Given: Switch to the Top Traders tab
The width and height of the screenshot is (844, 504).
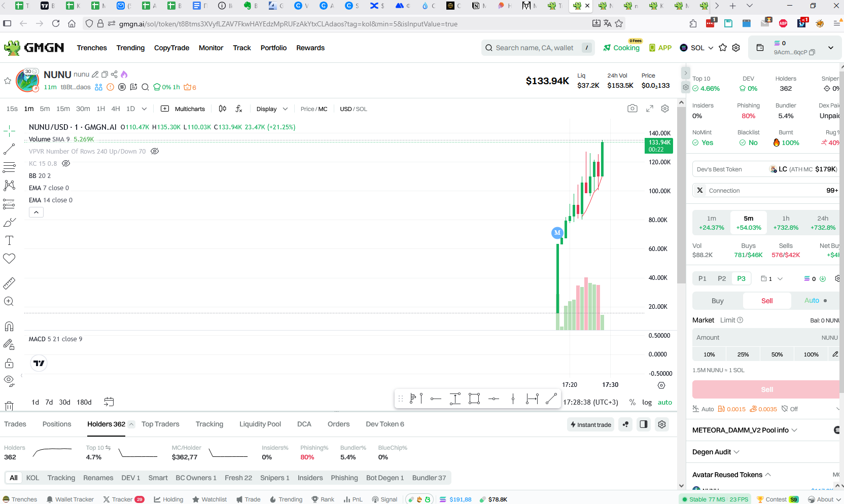Looking at the screenshot, I should (160, 424).
